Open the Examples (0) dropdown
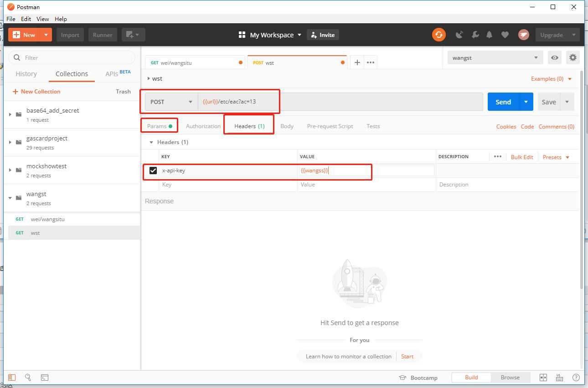The width and height of the screenshot is (588, 388). coord(551,78)
